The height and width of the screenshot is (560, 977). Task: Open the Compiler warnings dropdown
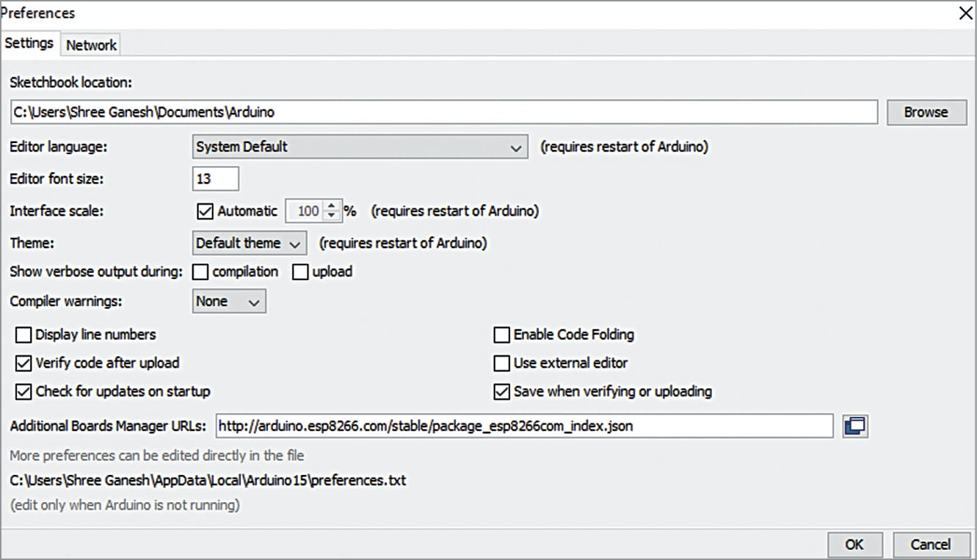229,302
